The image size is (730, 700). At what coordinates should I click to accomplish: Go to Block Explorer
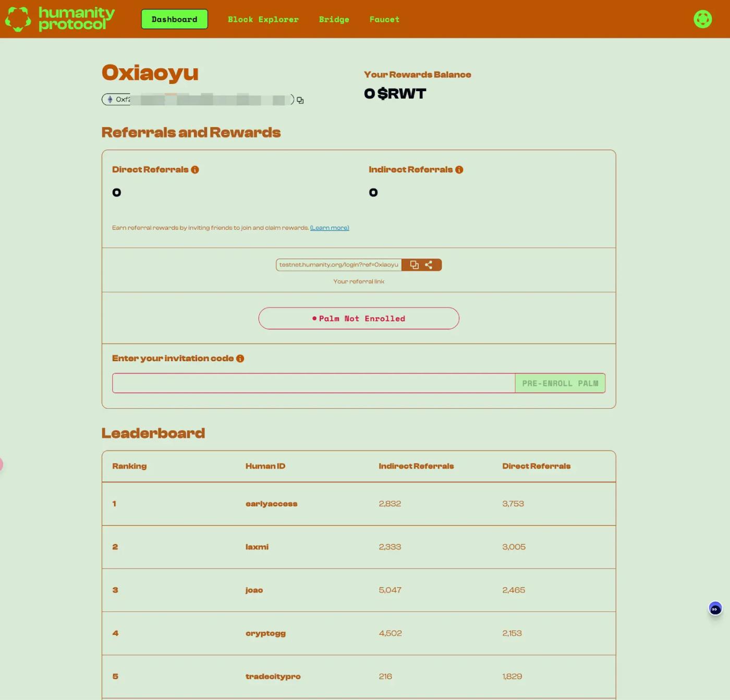click(x=263, y=19)
